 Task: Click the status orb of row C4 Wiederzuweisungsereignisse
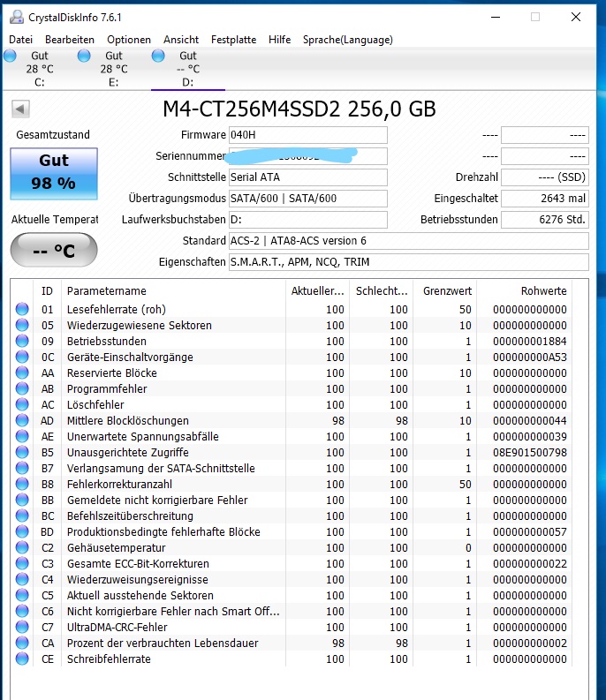click(x=22, y=579)
